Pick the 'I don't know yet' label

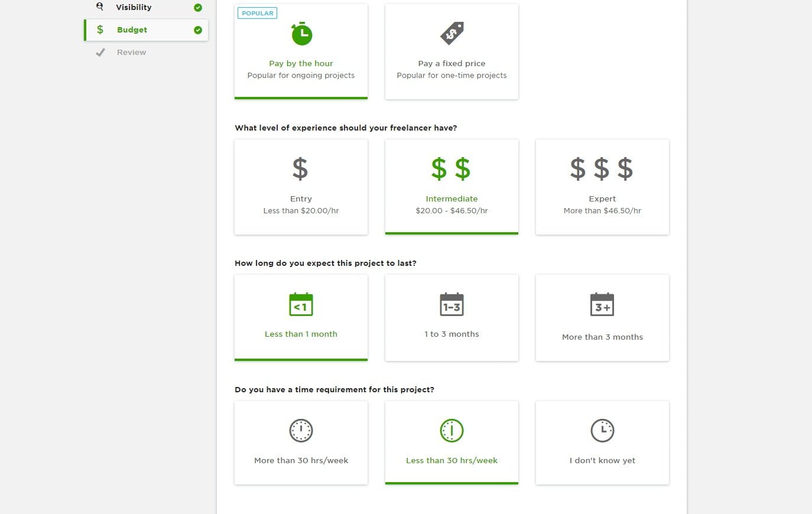pos(602,461)
